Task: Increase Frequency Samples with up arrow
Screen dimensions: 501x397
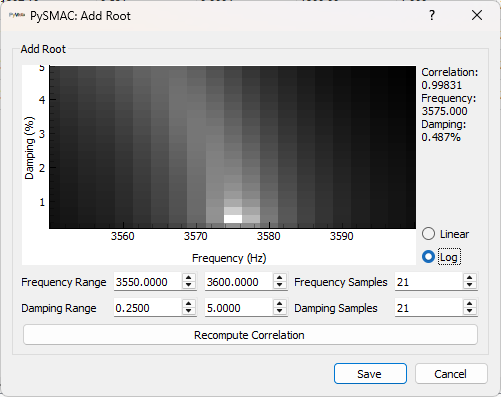Action: click(470, 278)
